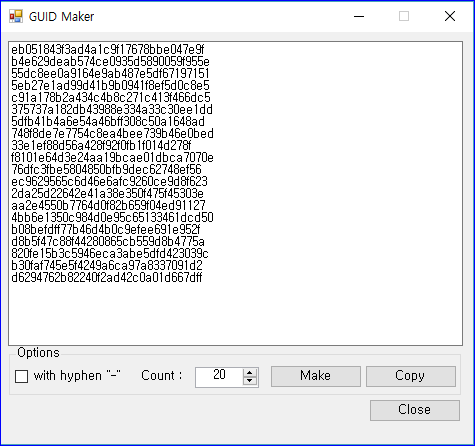Click GUID line 76dfc3fbe5804850bfb9dec62748ef56
The image size is (475, 446).
point(106,170)
